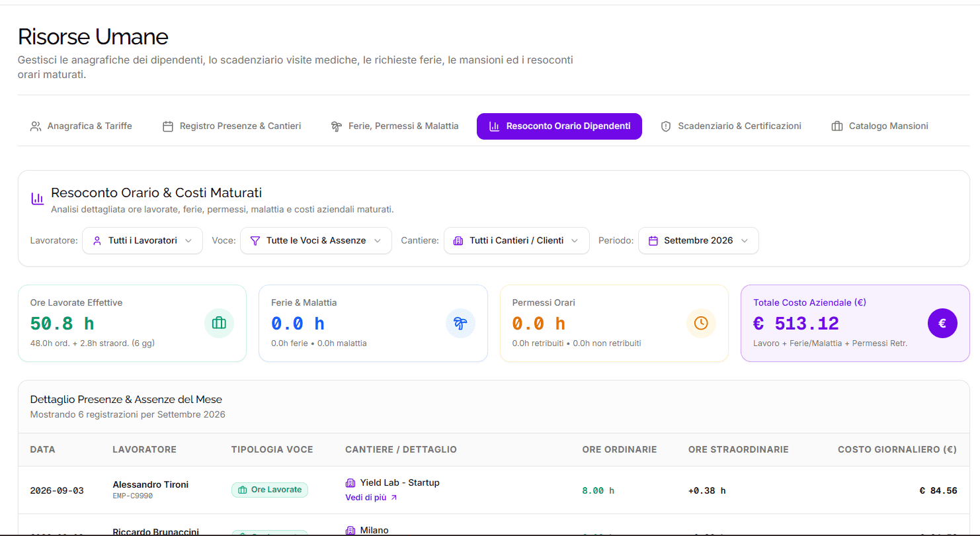The width and height of the screenshot is (980, 536).
Task: Expand the Tutte le Voci & Assenze filter
Action: (x=316, y=241)
